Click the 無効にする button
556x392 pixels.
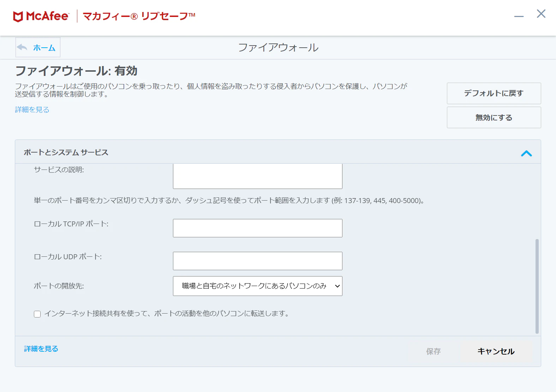pyautogui.click(x=494, y=117)
